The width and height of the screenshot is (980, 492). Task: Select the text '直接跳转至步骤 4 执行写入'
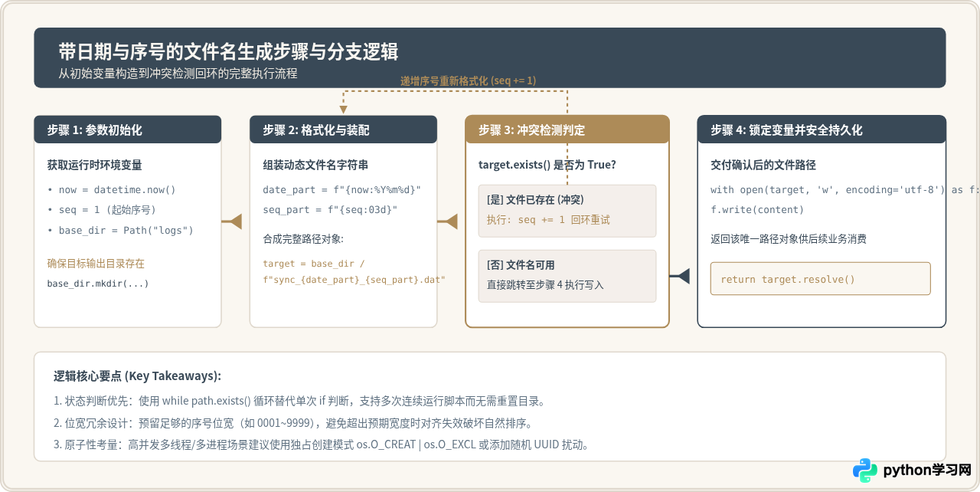tap(545, 284)
